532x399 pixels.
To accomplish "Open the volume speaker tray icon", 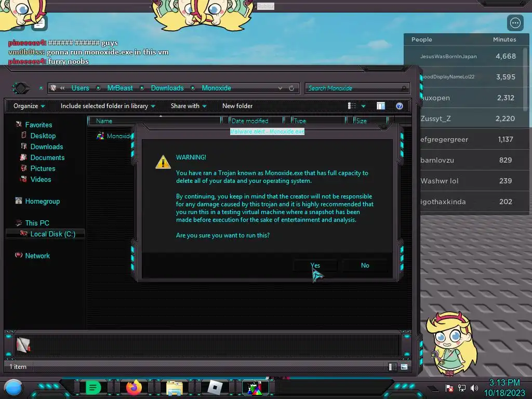I will pyautogui.click(x=474, y=388).
